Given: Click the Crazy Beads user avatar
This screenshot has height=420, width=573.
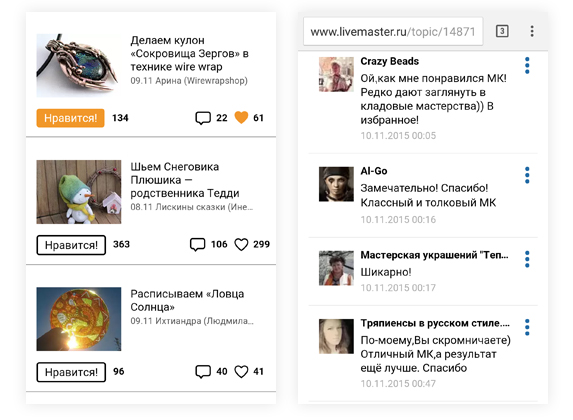Looking at the screenshot, I should pos(336,74).
